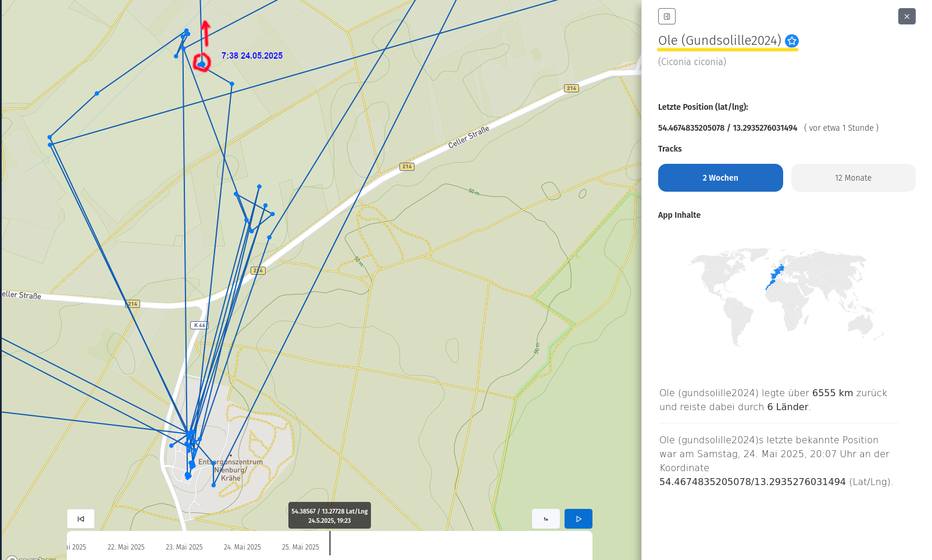932x560 pixels.
Task: Start track playback with the play button
Action: point(578,519)
